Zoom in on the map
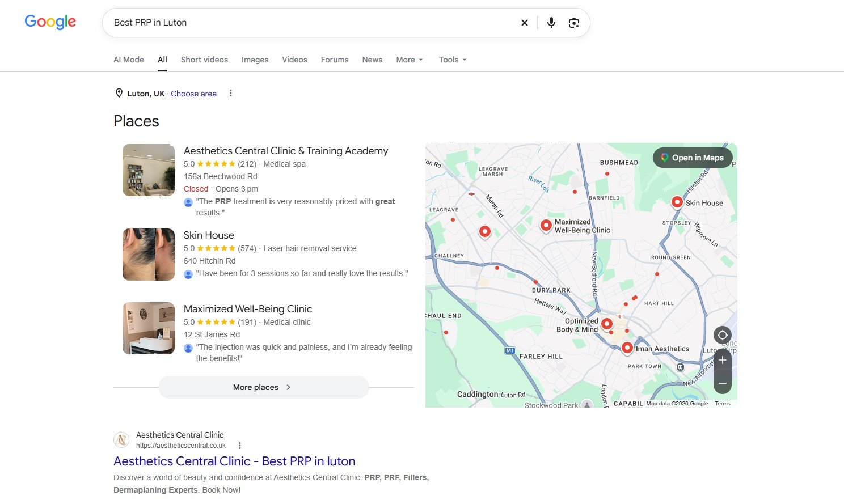 (x=723, y=360)
